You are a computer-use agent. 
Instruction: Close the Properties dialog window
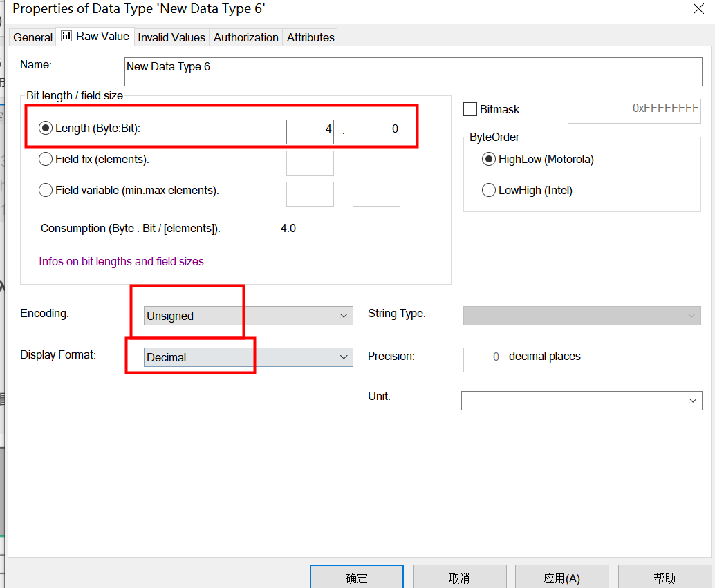tap(698, 9)
